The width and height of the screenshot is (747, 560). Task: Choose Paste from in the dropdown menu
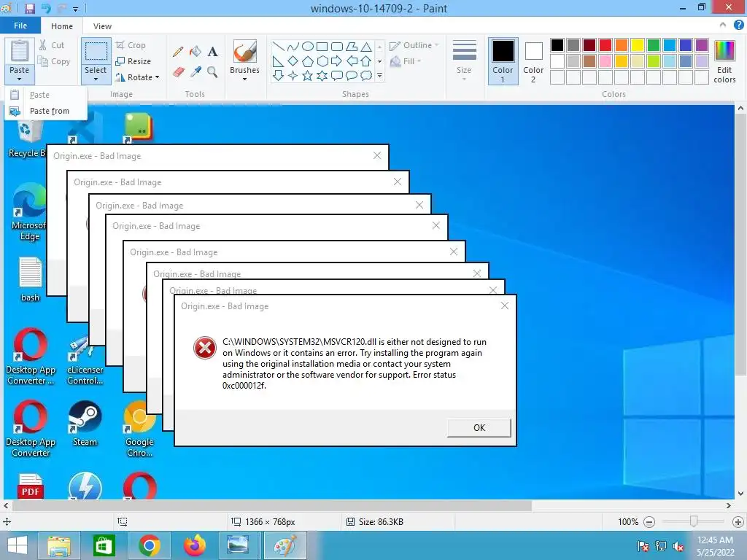[x=46, y=111]
